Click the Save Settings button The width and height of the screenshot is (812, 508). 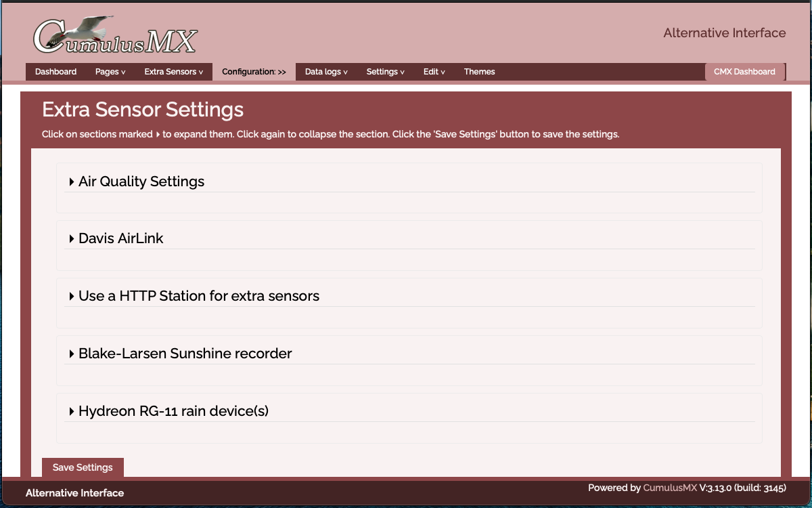(x=83, y=467)
